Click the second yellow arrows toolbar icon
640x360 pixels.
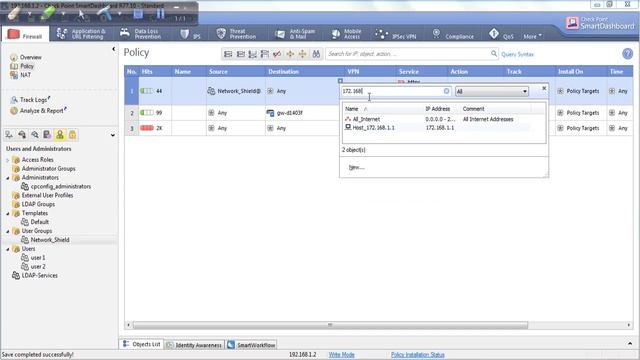coord(302,54)
